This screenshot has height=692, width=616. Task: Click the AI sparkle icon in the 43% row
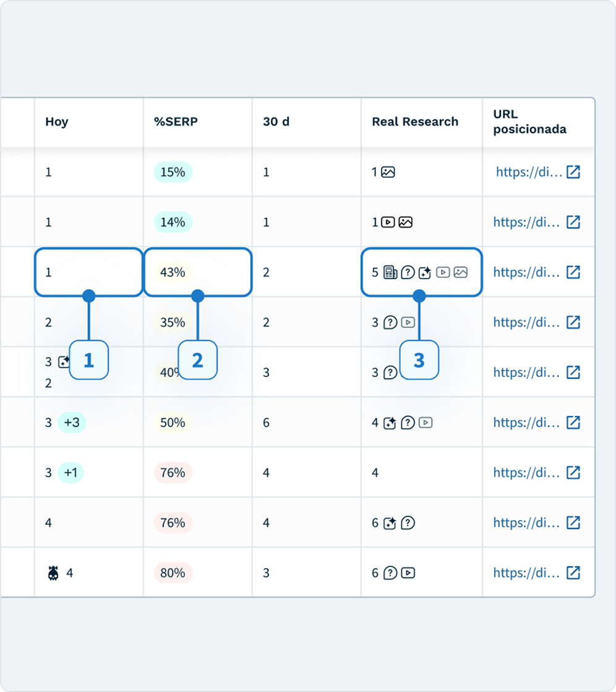(x=424, y=272)
